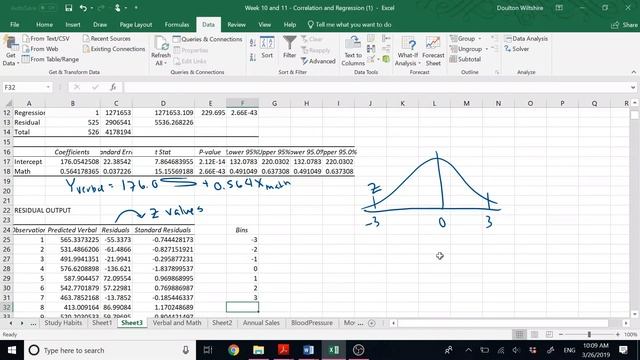Click in the formula bar

[x=376, y=87]
